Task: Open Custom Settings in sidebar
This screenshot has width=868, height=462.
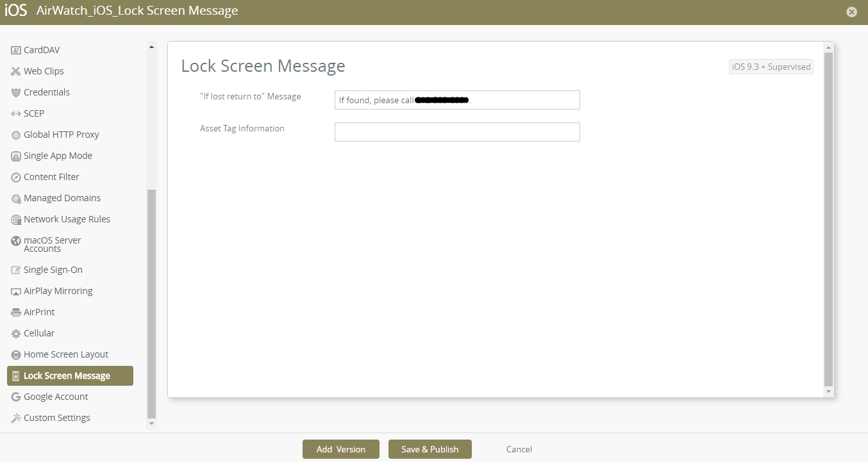Action: pyautogui.click(x=56, y=418)
